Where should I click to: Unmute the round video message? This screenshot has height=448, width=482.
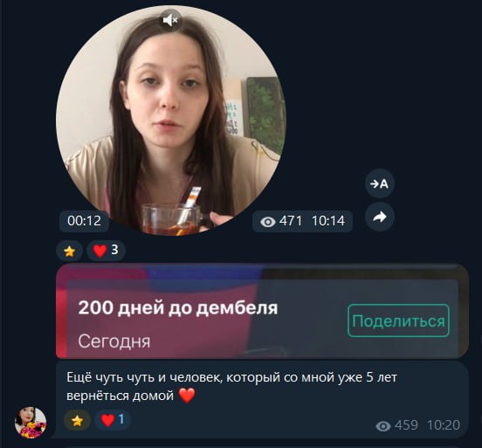coord(170,20)
